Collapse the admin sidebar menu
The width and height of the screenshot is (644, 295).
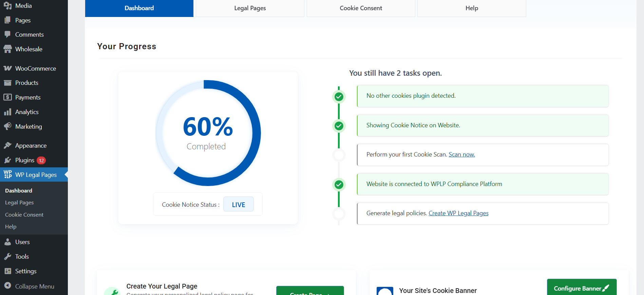[29, 286]
